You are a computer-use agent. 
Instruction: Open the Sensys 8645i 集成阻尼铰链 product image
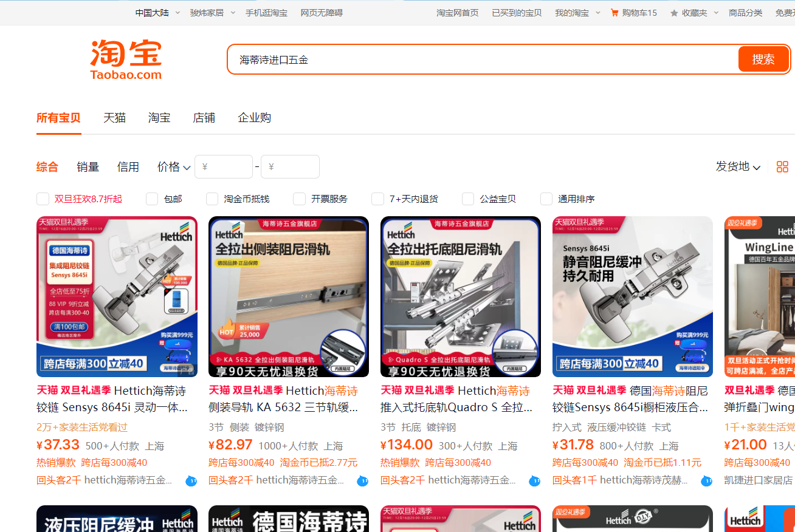point(117,296)
